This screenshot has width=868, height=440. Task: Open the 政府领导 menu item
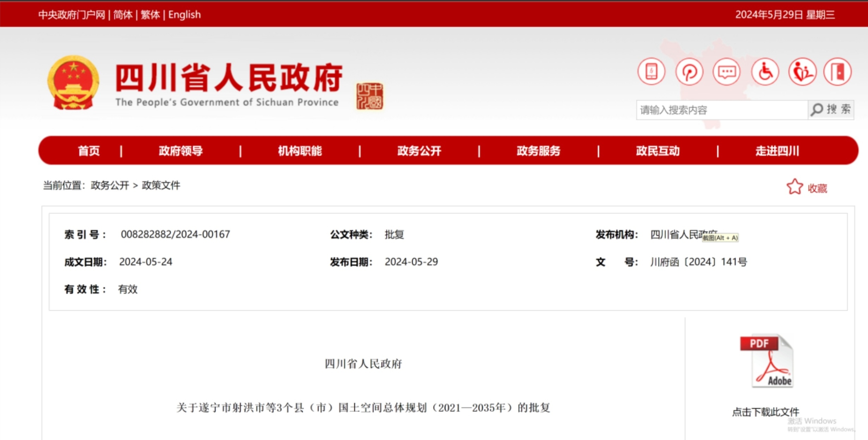(181, 151)
